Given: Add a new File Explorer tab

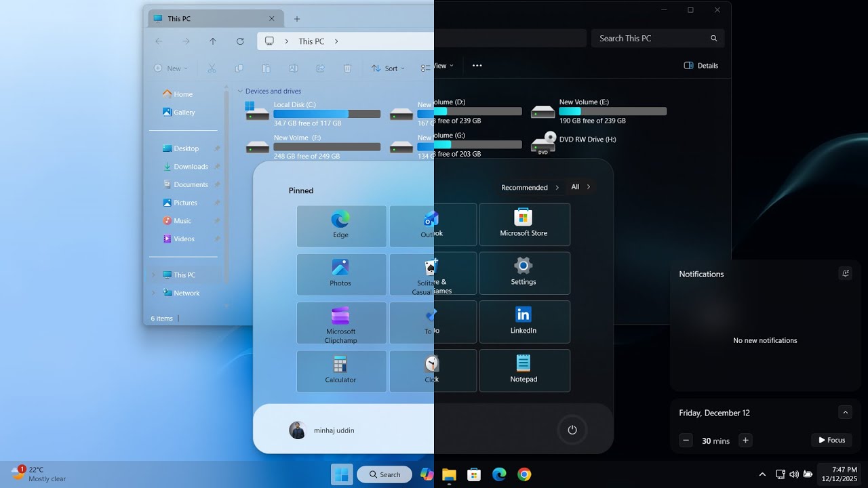Looking at the screenshot, I should (x=297, y=19).
